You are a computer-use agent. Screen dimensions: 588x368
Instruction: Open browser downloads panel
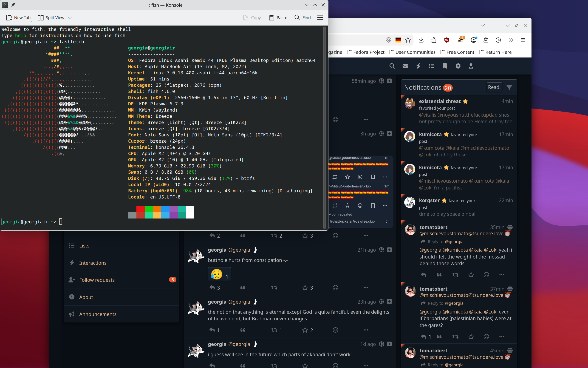coord(421,40)
